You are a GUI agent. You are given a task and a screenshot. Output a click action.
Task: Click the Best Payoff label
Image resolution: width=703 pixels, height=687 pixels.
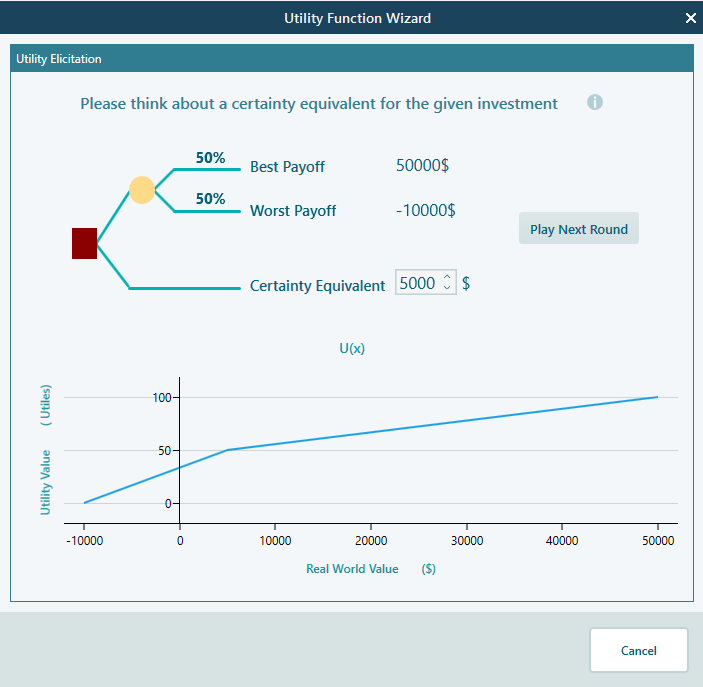[287, 167]
